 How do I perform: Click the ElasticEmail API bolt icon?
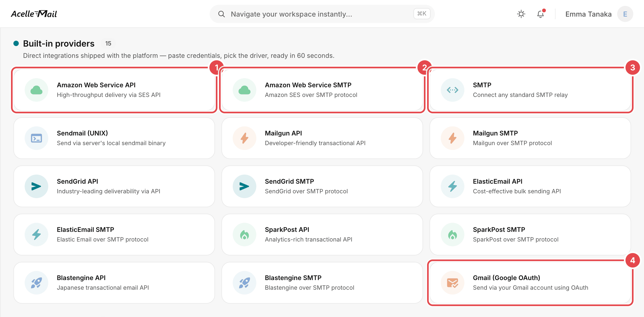click(x=453, y=186)
